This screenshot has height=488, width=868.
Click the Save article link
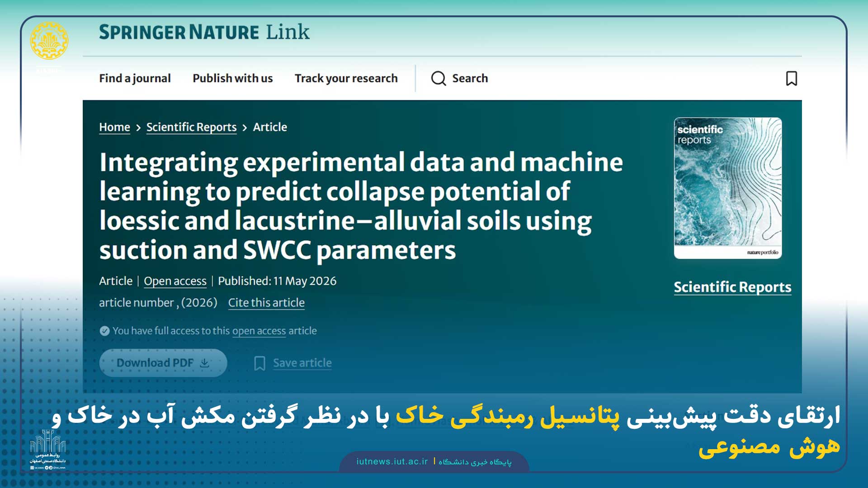point(302,363)
